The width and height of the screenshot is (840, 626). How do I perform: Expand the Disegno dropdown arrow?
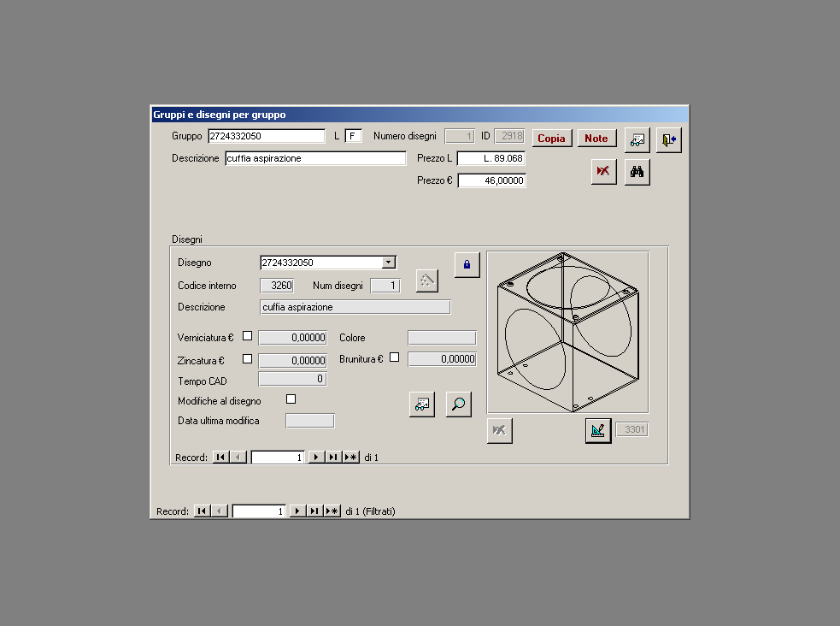pyautogui.click(x=389, y=263)
